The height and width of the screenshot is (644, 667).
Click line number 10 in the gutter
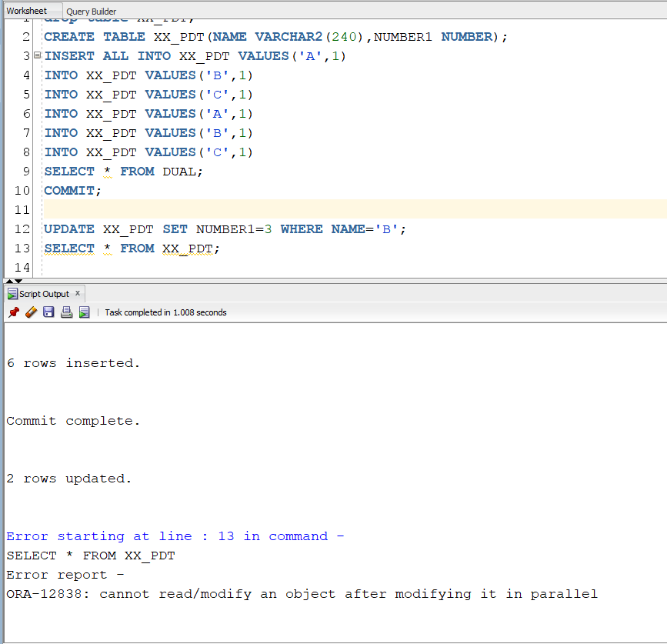[22, 191]
